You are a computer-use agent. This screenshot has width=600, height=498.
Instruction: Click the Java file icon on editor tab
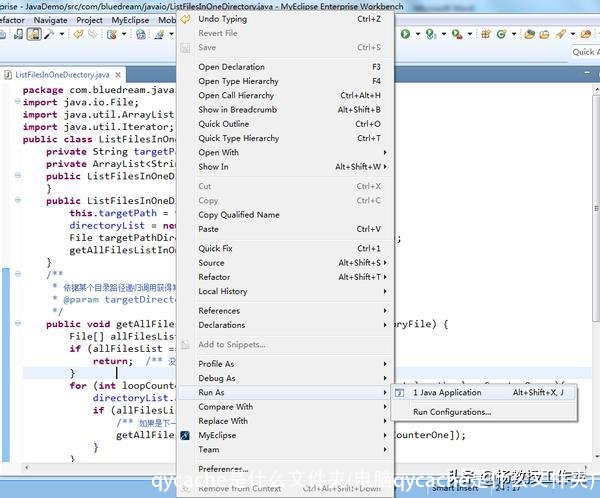pos(7,75)
